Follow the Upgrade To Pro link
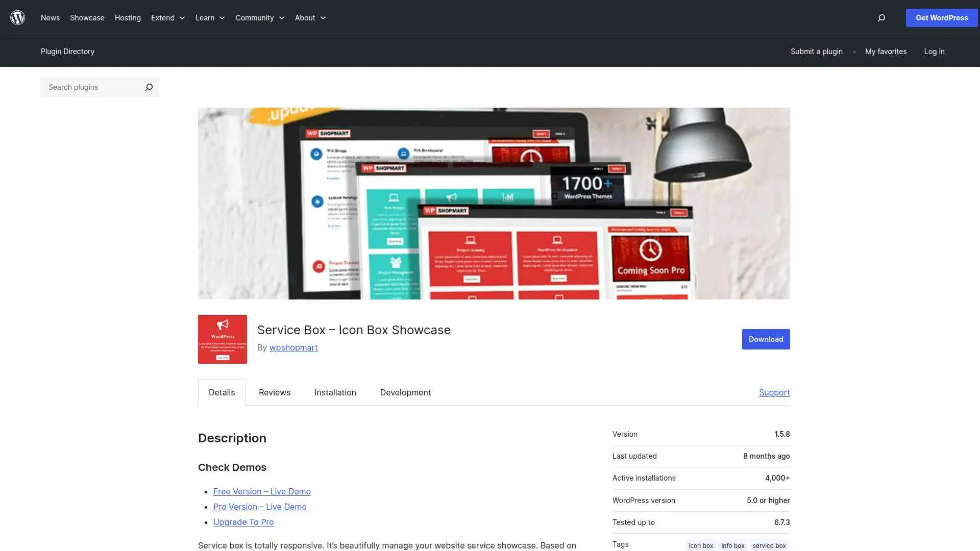This screenshot has height=551, width=980. (243, 522)
